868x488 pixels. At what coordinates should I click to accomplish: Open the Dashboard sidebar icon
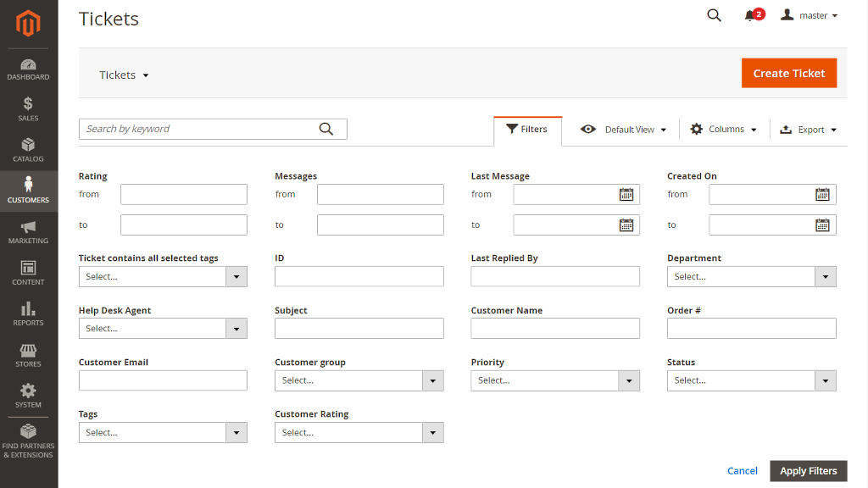28,69
